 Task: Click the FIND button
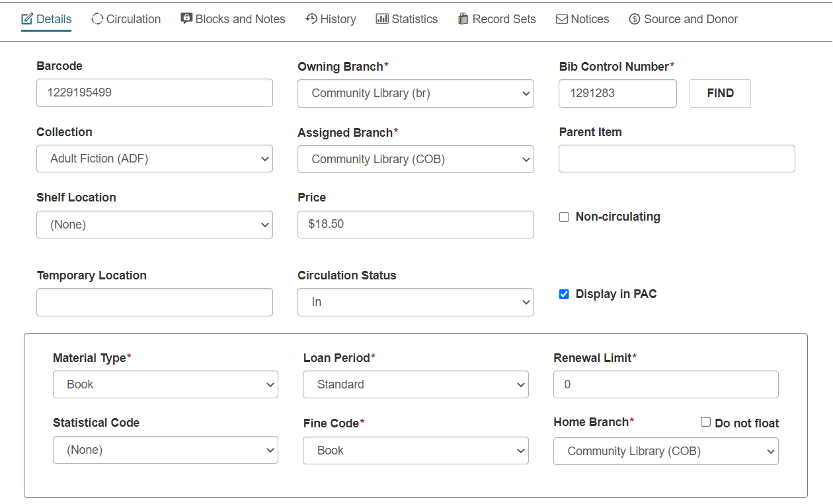720,93
